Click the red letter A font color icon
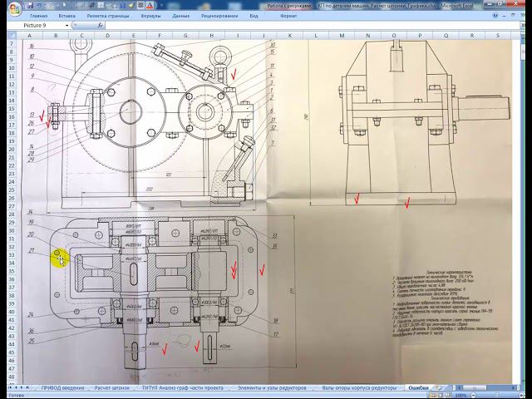 [150, 6]
